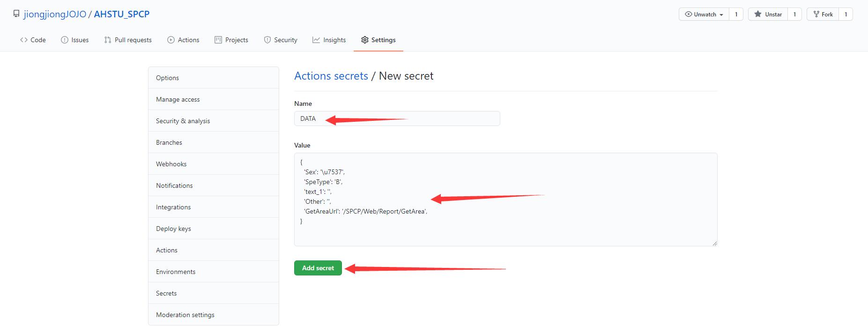The height and width of the screenshot is (333, 868).
Task: Click the Actions play icon
Action: (x=171, y=40)
